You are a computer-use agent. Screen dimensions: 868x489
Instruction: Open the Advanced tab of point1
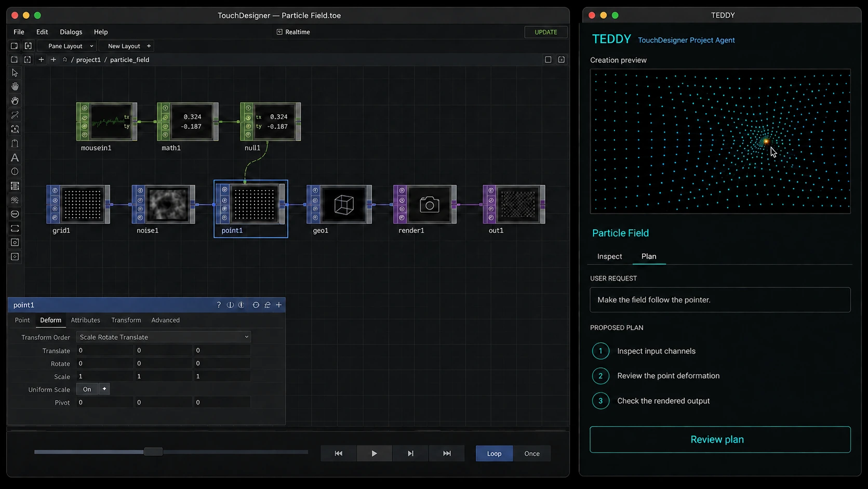point(165,320)
